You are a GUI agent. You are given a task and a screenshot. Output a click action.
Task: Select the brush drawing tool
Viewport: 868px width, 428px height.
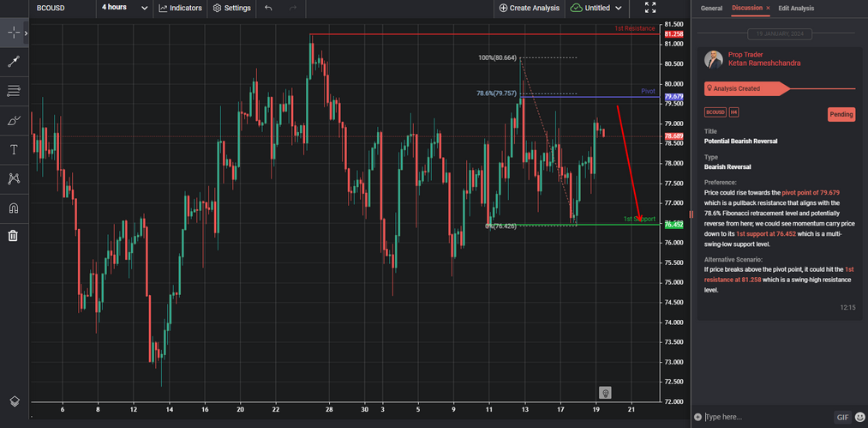tap(14, 120)
